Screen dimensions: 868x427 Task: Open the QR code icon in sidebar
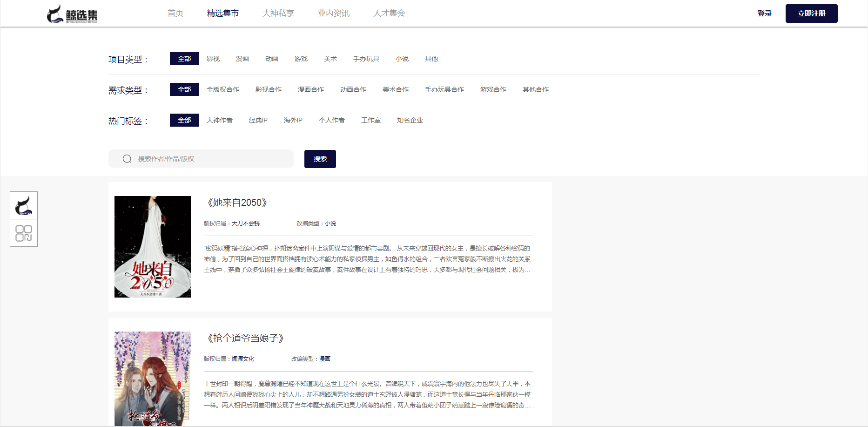[24, 233]
